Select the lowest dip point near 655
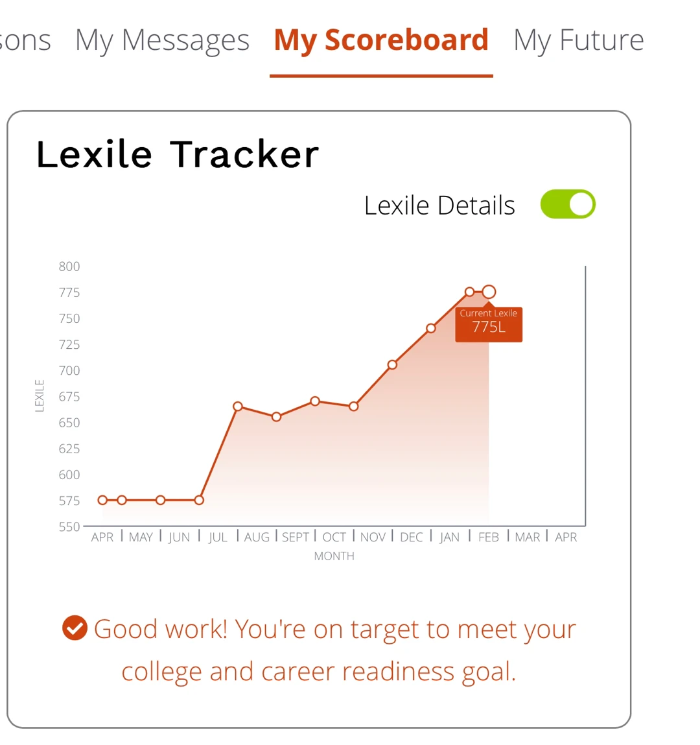 [x=276, y=417]
